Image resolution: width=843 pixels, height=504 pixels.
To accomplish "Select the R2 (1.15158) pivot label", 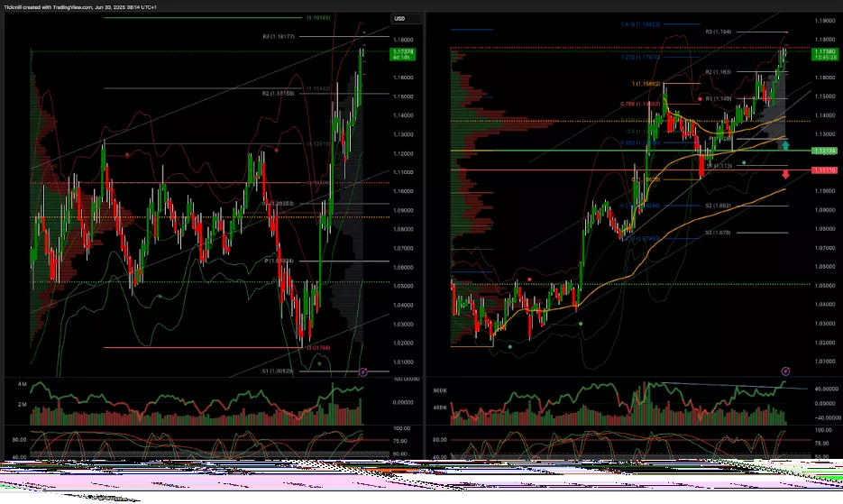I will pos(279,93).
